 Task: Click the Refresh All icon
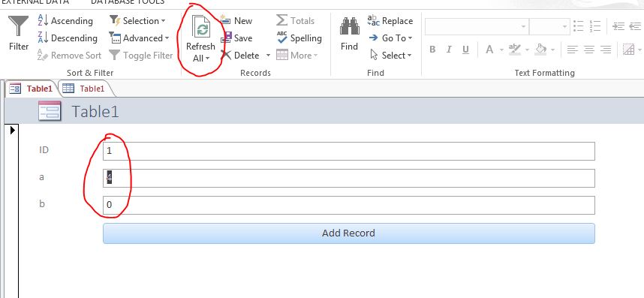201,29
